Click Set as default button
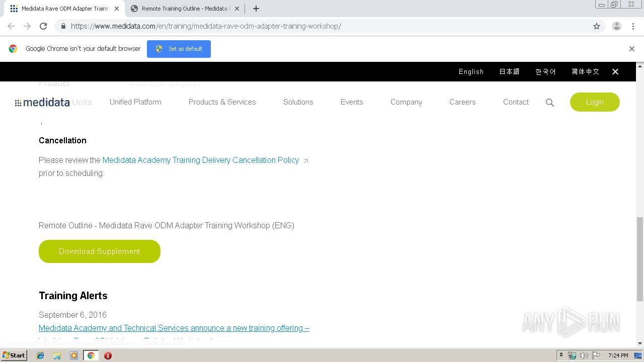The height and width of the screenshot is (362, 644). coord(179,49)
